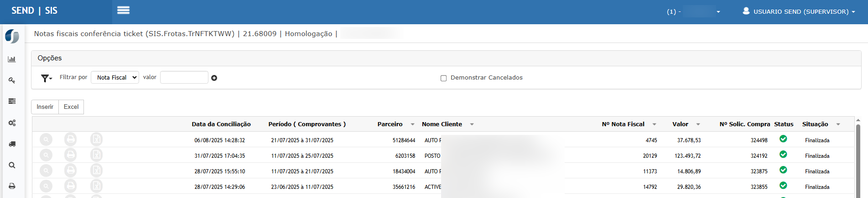Click the filter valor input field
Image resolution: width=868 pixels, height=198 pixels.
click(x=184, y=78)
